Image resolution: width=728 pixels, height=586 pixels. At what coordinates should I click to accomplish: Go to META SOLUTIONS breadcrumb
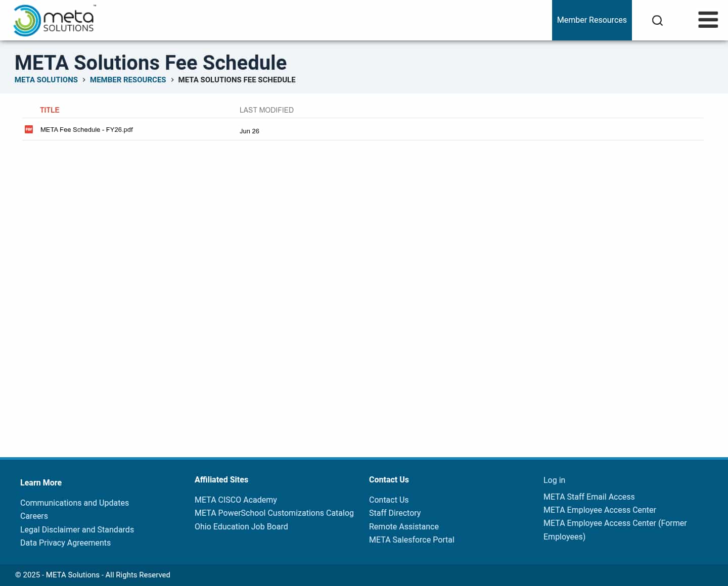click(46, 80)
